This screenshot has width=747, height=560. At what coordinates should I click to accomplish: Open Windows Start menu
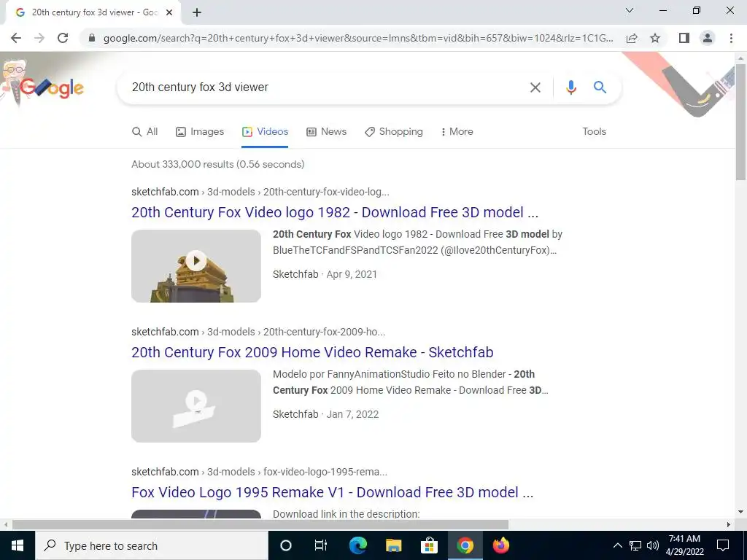tap(18, 545)
